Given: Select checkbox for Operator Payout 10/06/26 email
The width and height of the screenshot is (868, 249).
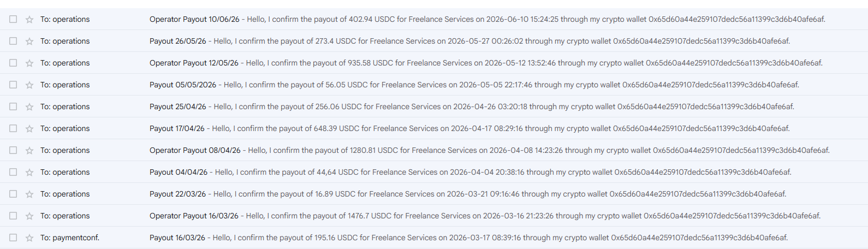Looking at the screenshot, I should coord(13,19).
